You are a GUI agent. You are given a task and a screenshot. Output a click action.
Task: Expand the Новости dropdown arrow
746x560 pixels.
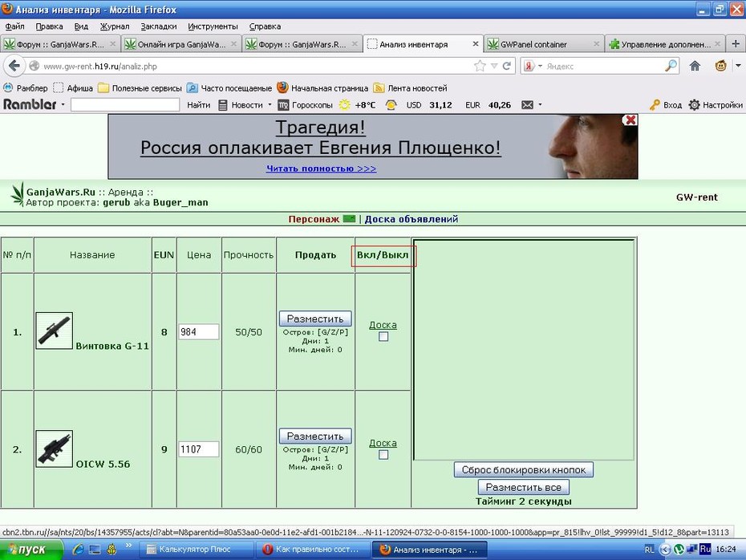(x=270, y=104)
